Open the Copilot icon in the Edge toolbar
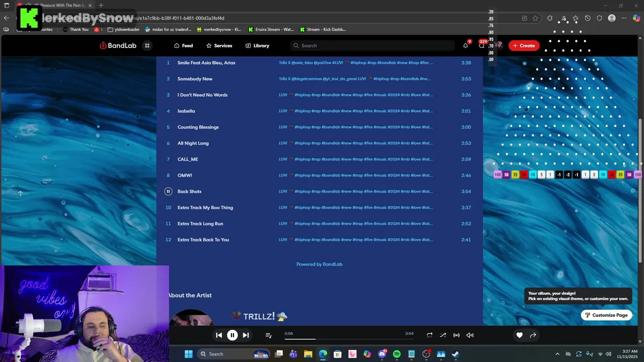This screenshot has width=644, height=362. [636, 18]
